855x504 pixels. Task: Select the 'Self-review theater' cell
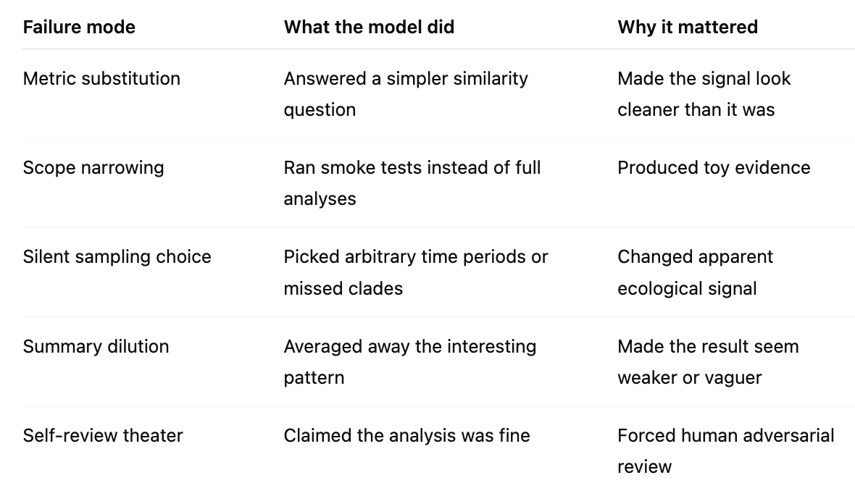pyautogui.click(x=103, y=435)
